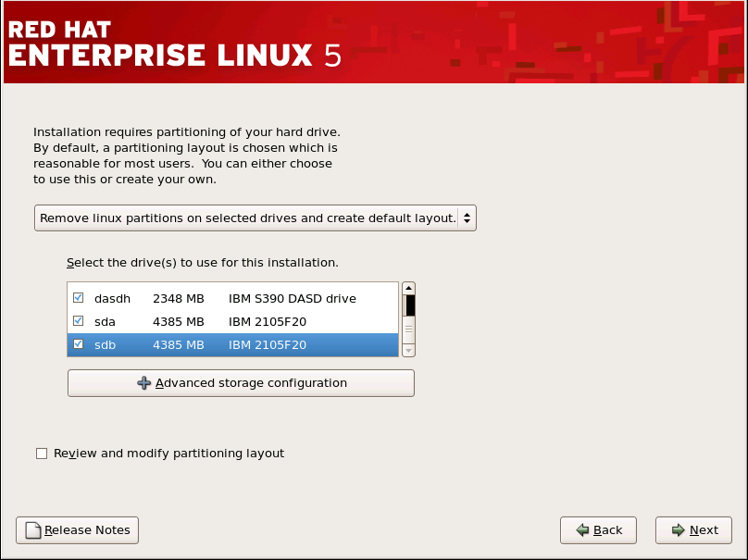The image size is (748, 560).
Task: Uncheck the dasdh drive checkbox
Action: pyautogui.click(x=78, y=298)
